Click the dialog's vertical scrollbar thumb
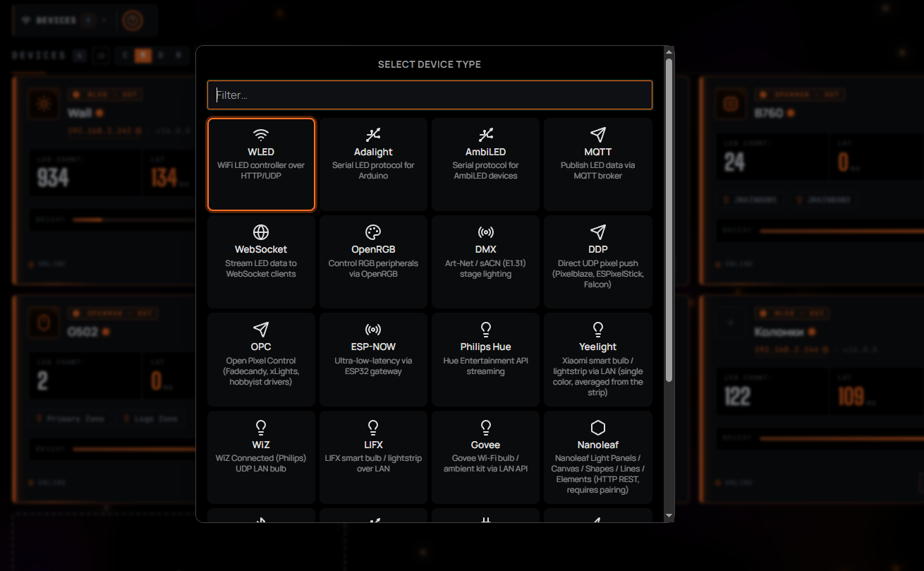This screenshot has width=924, height=571. 669,220
